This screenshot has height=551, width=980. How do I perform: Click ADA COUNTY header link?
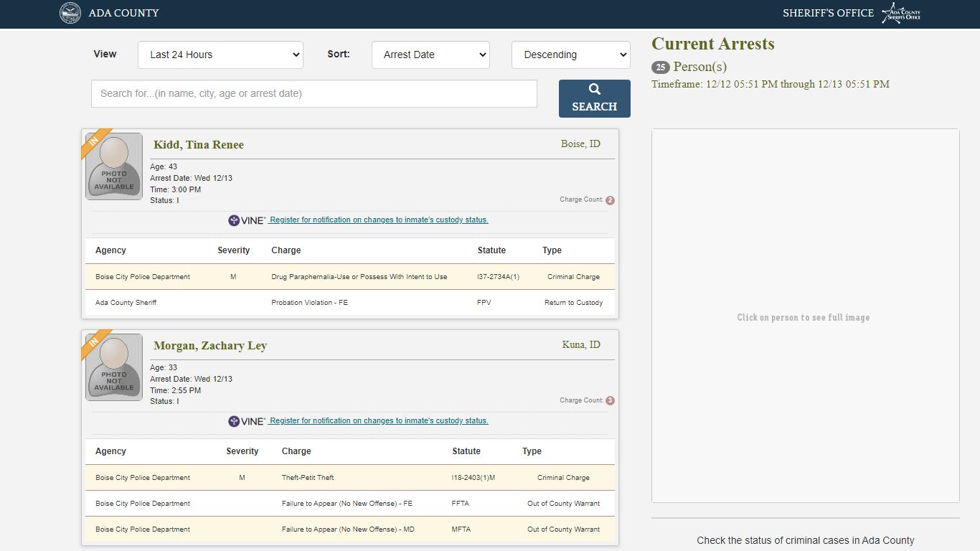click(x=124, y=13)
